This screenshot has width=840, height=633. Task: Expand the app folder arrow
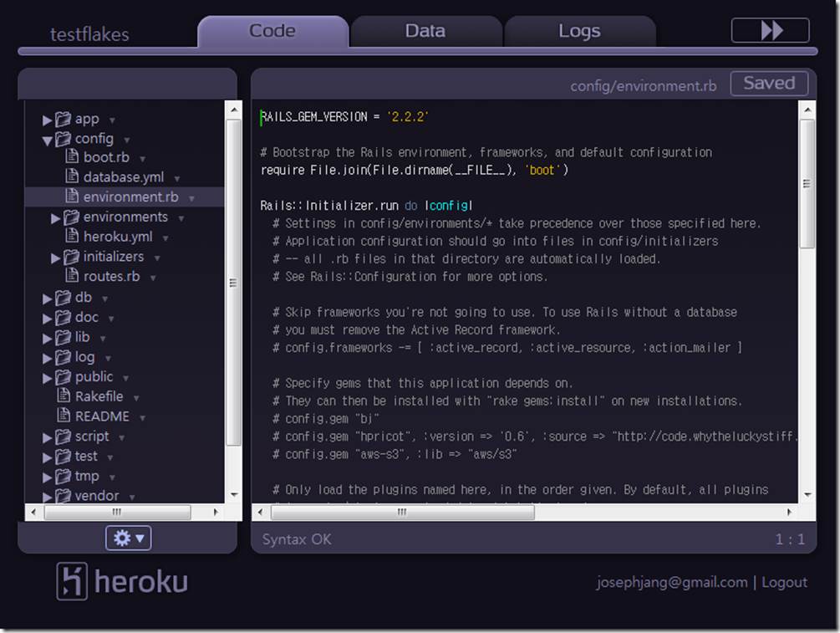(47, 120)
